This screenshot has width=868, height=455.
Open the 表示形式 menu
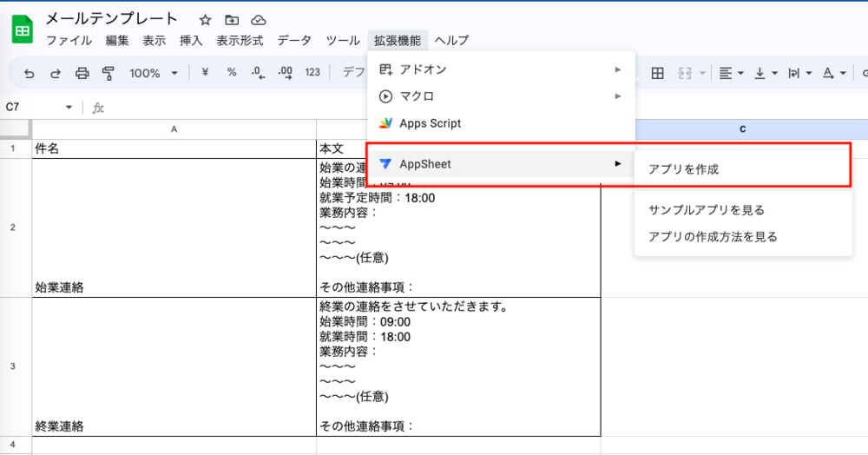click(x=240, y=41)
